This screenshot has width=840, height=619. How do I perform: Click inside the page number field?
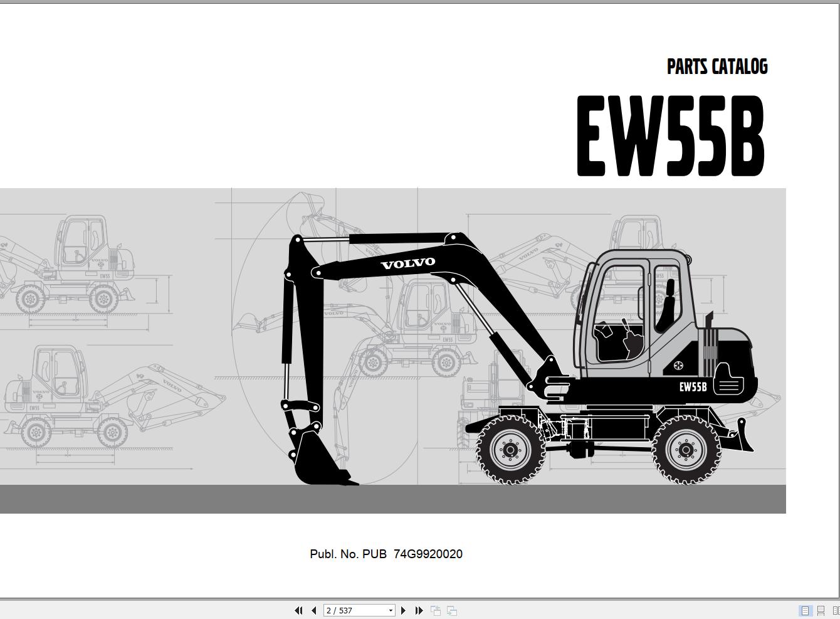pos(351,610)
